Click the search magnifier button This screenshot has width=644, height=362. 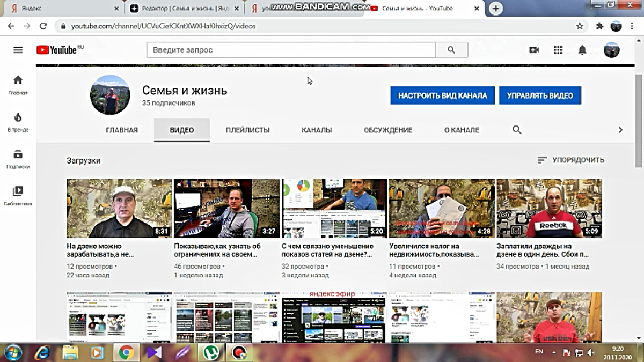point(451,50)
